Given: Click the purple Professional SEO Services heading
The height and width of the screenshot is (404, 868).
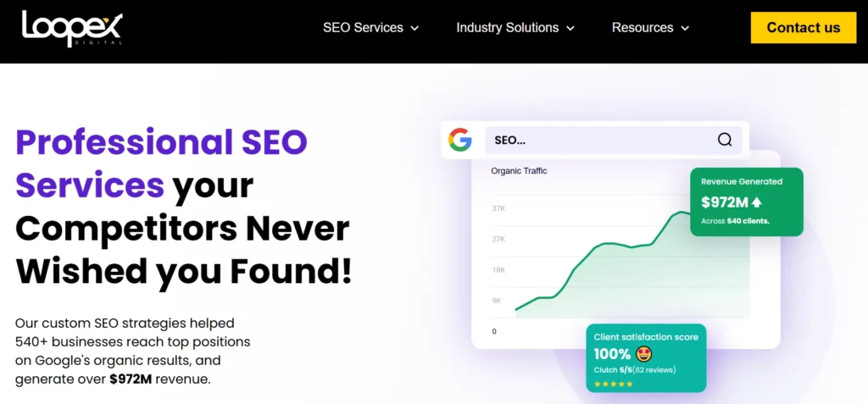Looking at the screenshot, I should [161, 163].
